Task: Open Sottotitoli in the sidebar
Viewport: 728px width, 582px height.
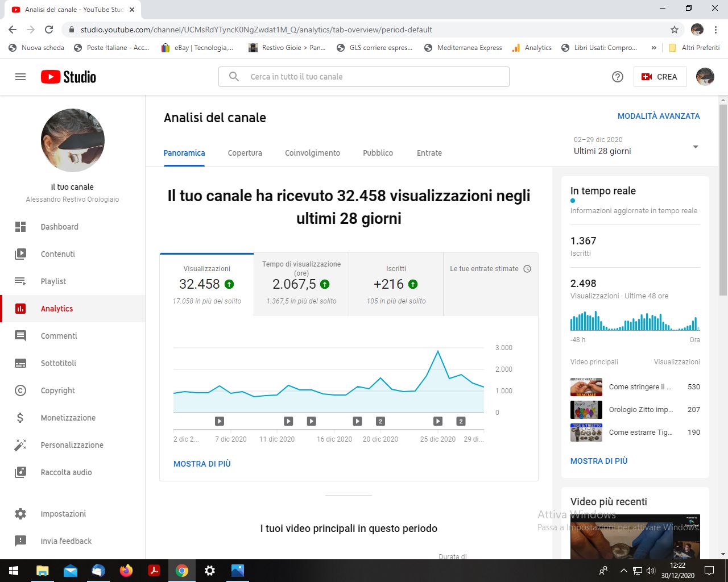Action: pyautogui.click(x=72, y=363)
